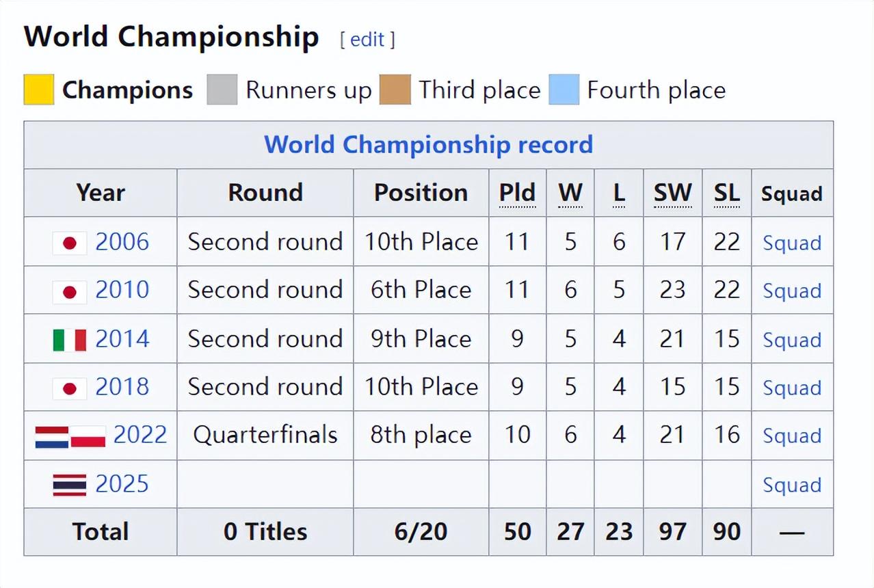Open the 2025 year link
The image size is (874, 588).
point(122,484)
